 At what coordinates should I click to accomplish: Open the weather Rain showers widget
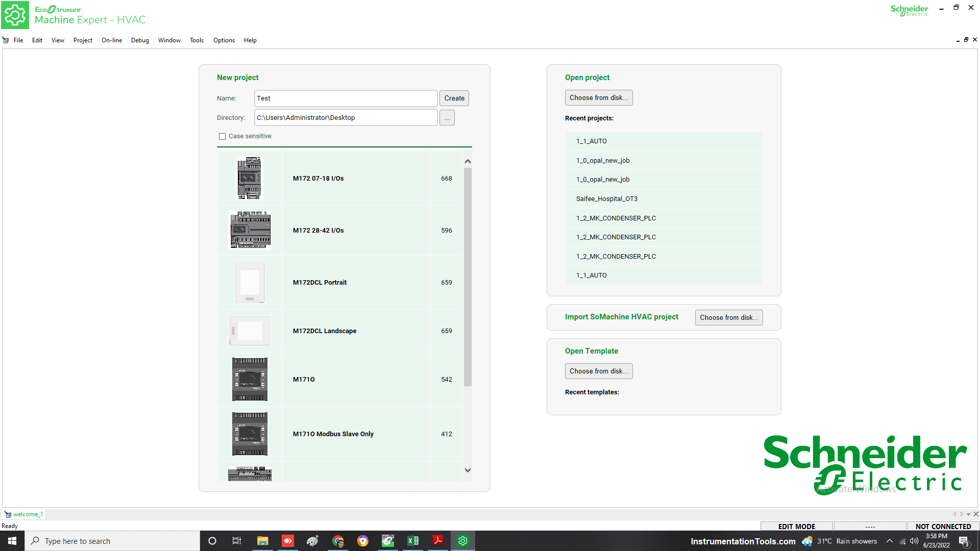click(x=840, y=541)
